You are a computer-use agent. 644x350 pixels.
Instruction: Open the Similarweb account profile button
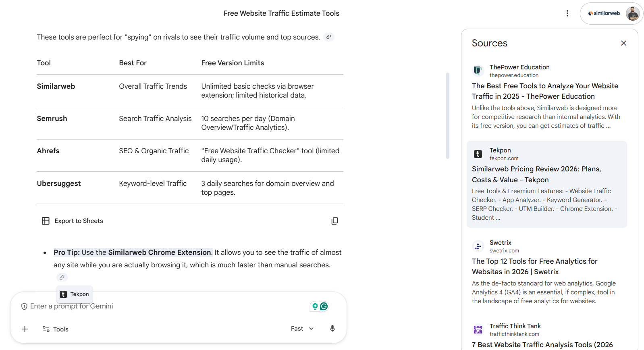coord(611,13)
